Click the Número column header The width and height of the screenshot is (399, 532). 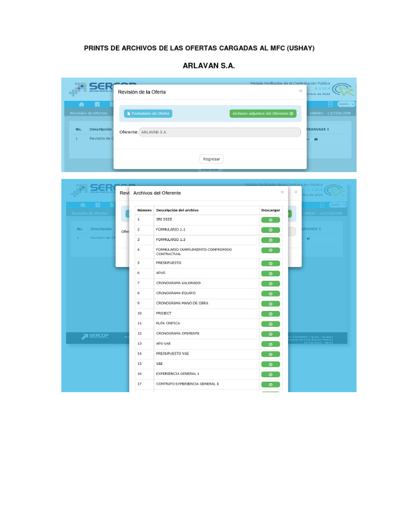click(144, 210)
